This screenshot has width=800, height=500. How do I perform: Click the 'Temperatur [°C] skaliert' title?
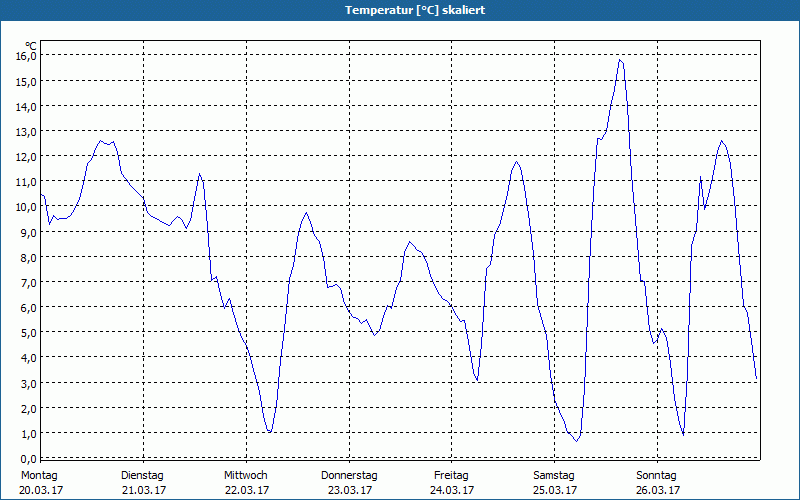pos(415,10)
